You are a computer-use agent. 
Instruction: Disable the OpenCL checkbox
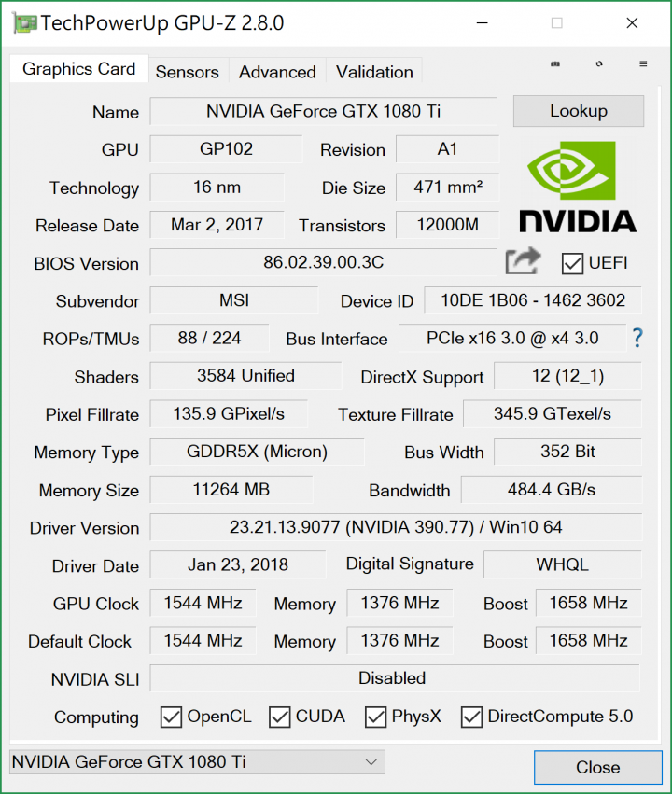(171, 717)
